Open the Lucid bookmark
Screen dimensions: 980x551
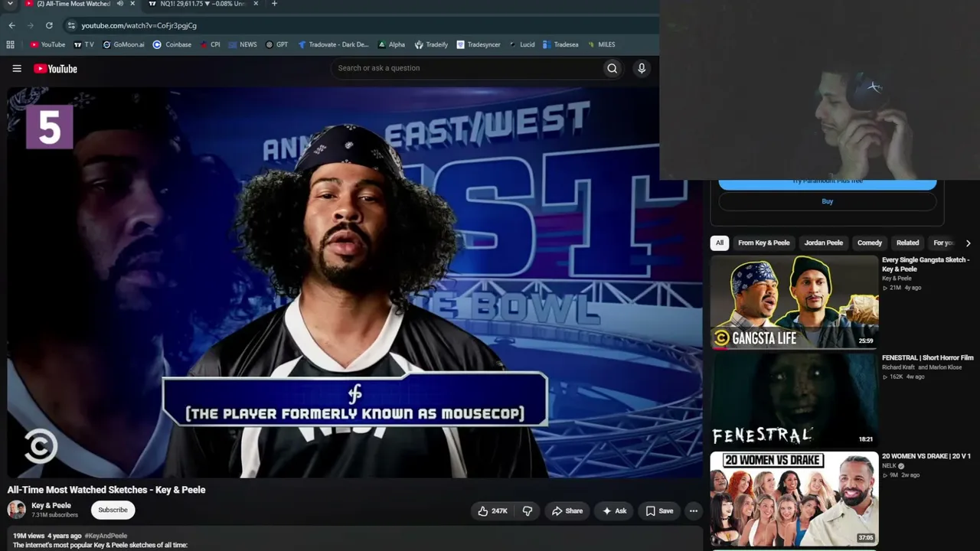[521, 44]
